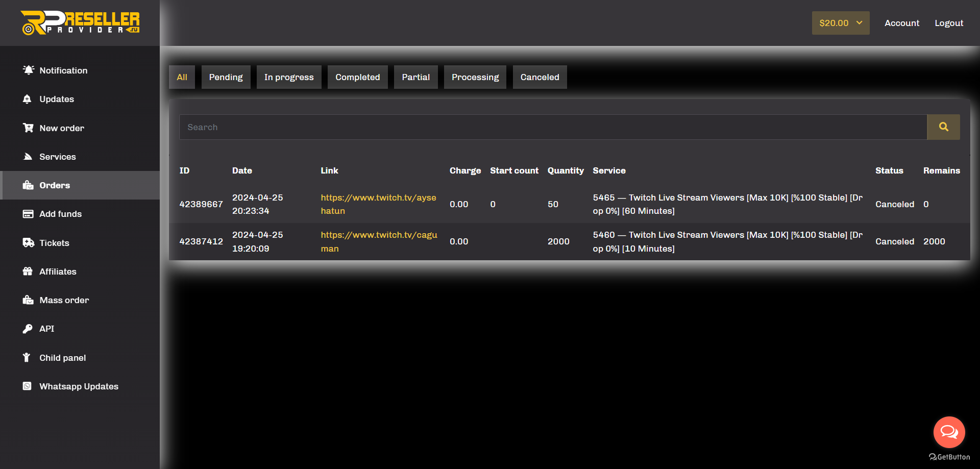Show All orders tab

tap(182, 77)
